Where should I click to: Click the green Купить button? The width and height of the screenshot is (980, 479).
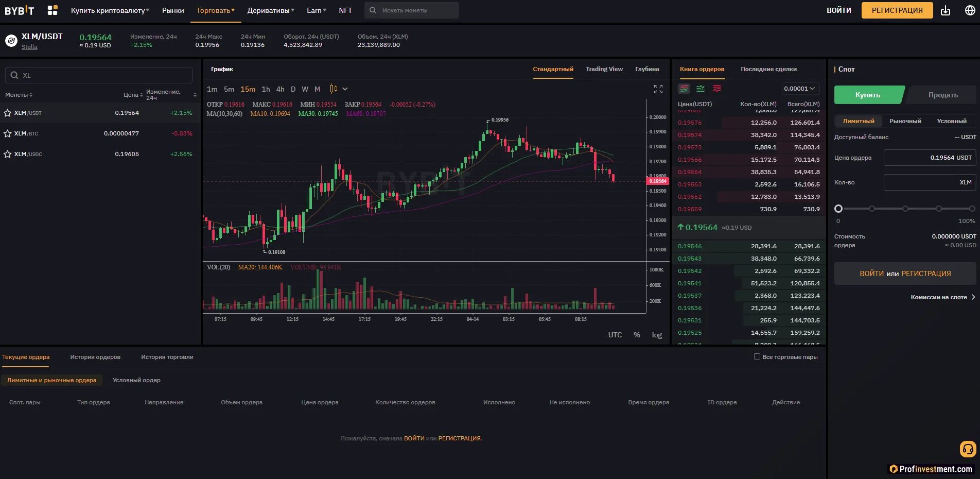[868, 95]
